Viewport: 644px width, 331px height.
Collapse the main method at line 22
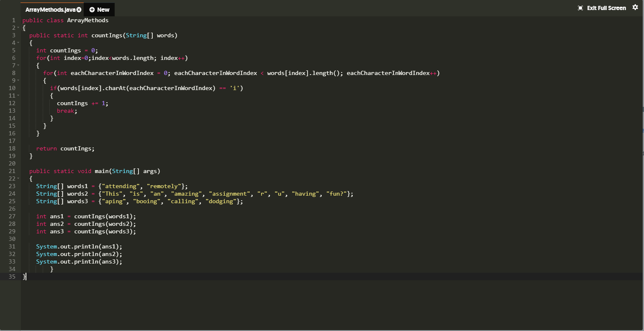point(18,178)
